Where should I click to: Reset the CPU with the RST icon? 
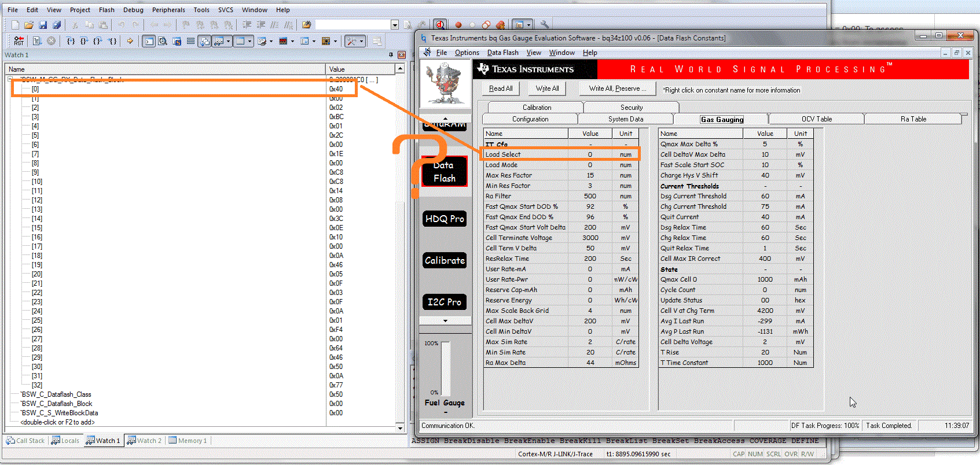click(x=19, y=41)
